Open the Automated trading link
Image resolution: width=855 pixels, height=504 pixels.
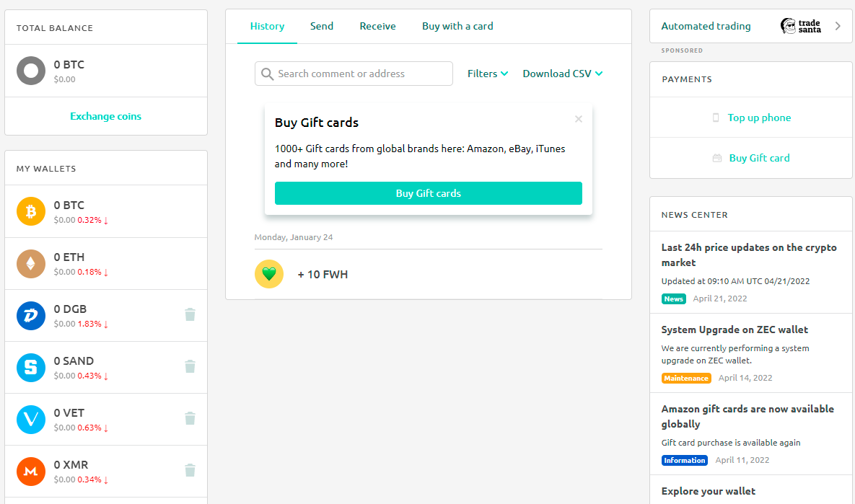pyautogui.click(x=706, y=26)
